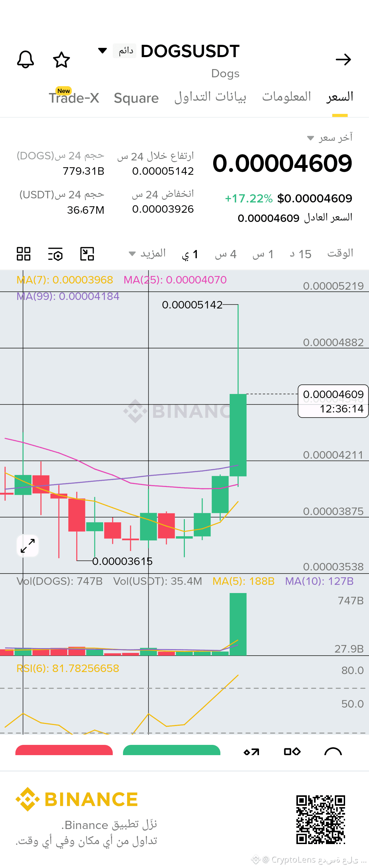
Task: Open the chart drawing tools icon
Action: (x=87, y=254)
